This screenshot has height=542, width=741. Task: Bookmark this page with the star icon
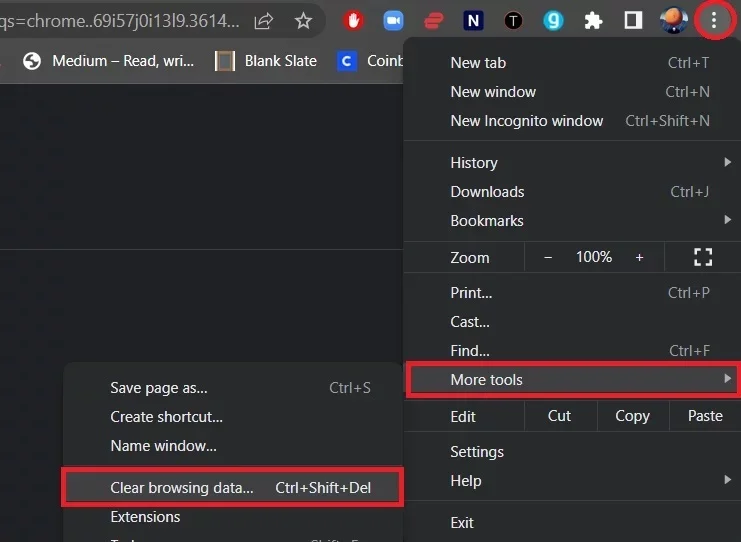[x=303, y=20]
